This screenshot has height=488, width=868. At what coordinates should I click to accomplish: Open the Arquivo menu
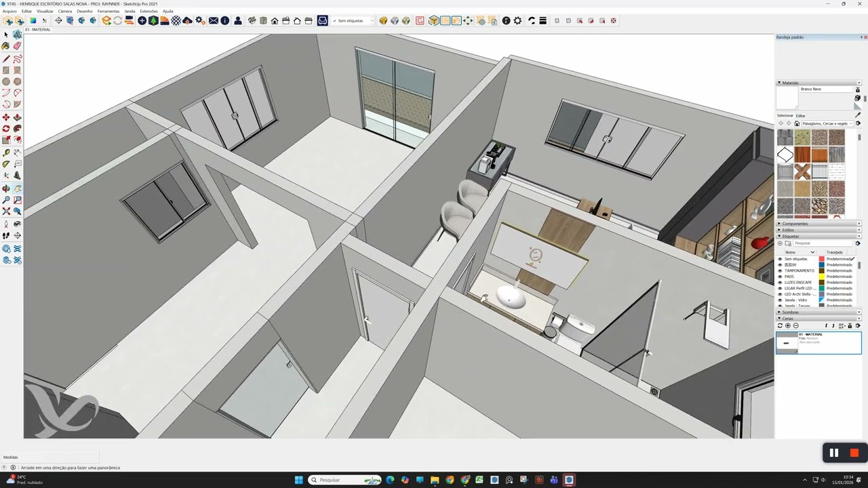[9, 12]
